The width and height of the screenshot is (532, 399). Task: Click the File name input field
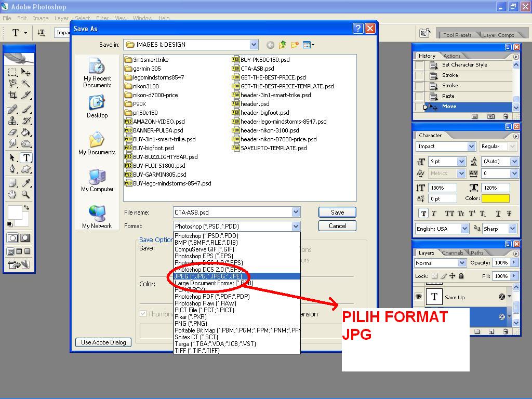[x=232, y=212]
